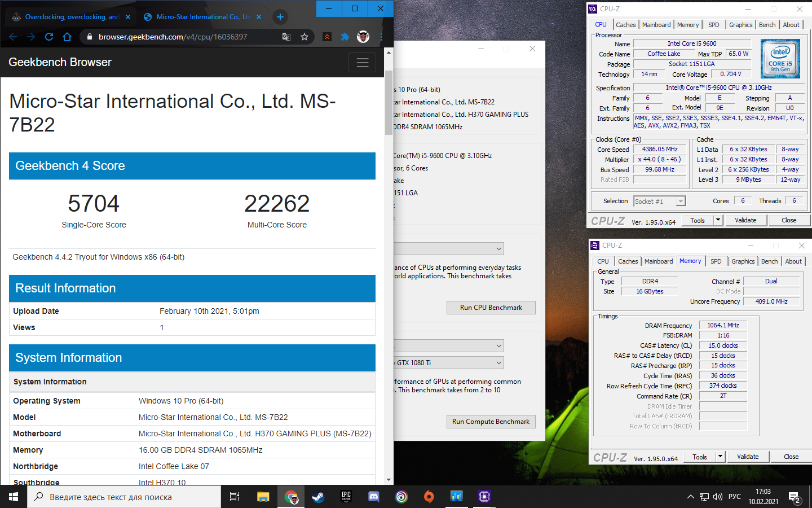Click Tools button in CPU-Z CPU window

tap(698, 220)
